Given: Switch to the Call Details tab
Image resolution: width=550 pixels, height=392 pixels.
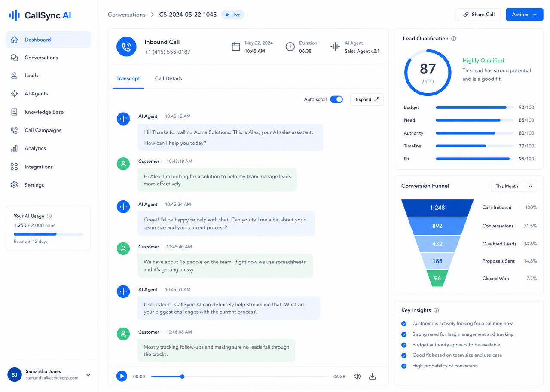Looking at the screenshot, I should click(x=168, y=79).
